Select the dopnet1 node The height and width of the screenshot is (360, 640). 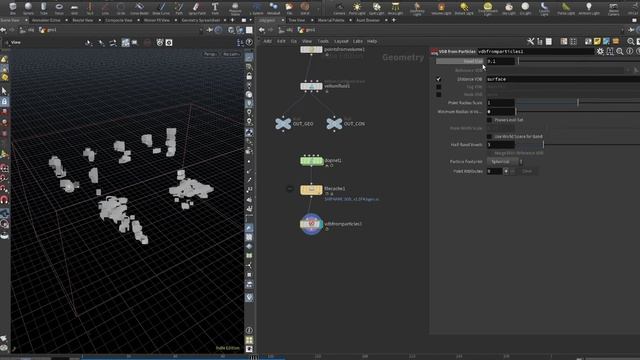tap(312, 161)
